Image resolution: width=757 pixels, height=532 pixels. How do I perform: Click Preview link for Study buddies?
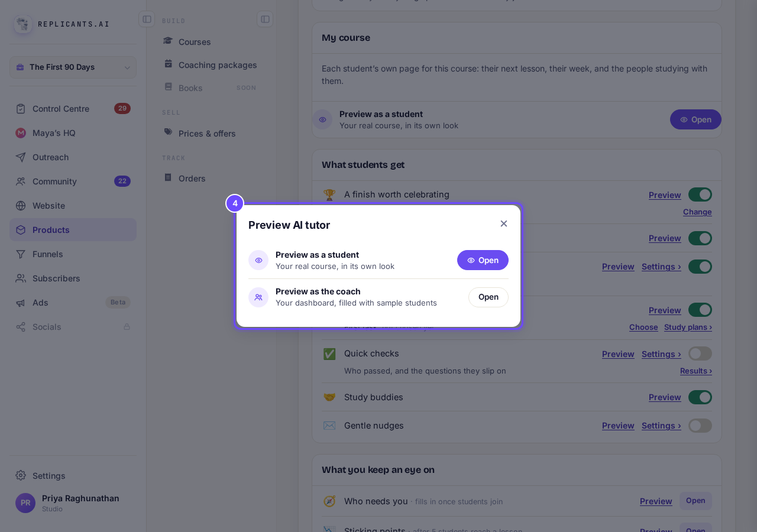click(665, 397)
